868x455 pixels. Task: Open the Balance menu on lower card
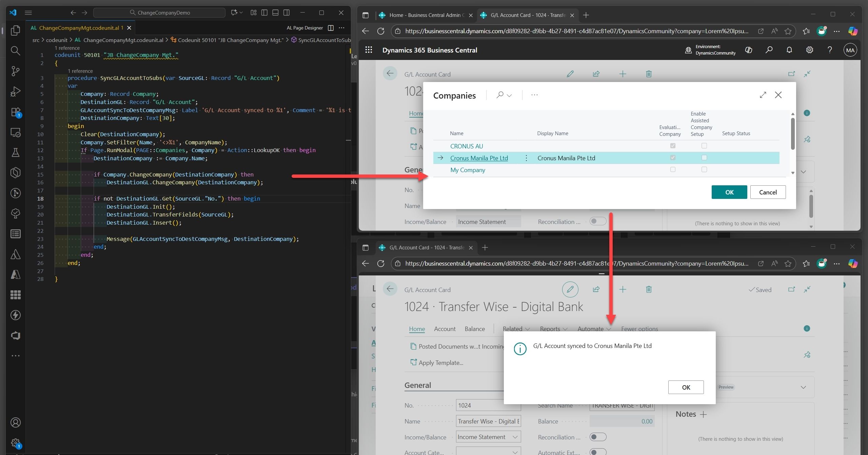474,329
